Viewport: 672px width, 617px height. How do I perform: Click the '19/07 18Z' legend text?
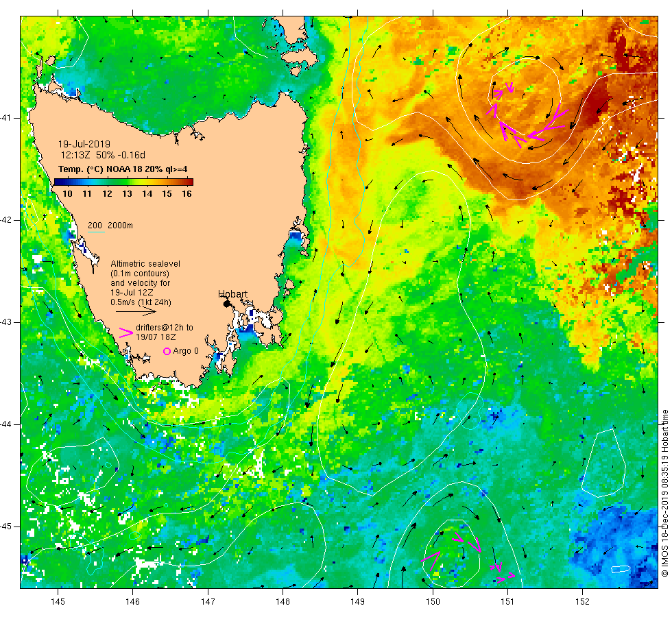point(156,337)
